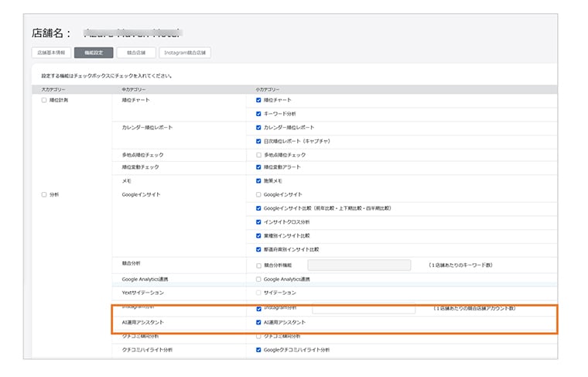588x377 pixels.
Task: Uncheck the 順位チャート sub-category checkbox
Action: [258, 101]
